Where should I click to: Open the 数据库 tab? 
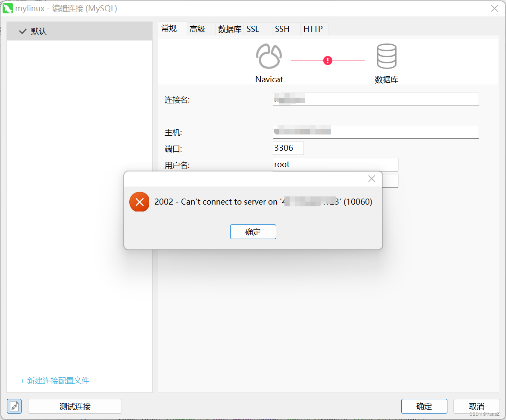(229, 29)
